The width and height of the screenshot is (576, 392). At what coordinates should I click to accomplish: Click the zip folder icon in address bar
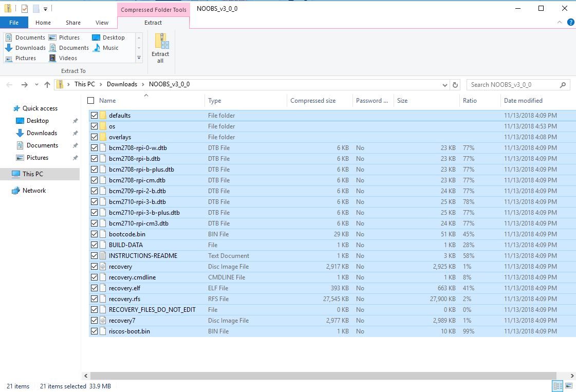click(x=60, y=84)
